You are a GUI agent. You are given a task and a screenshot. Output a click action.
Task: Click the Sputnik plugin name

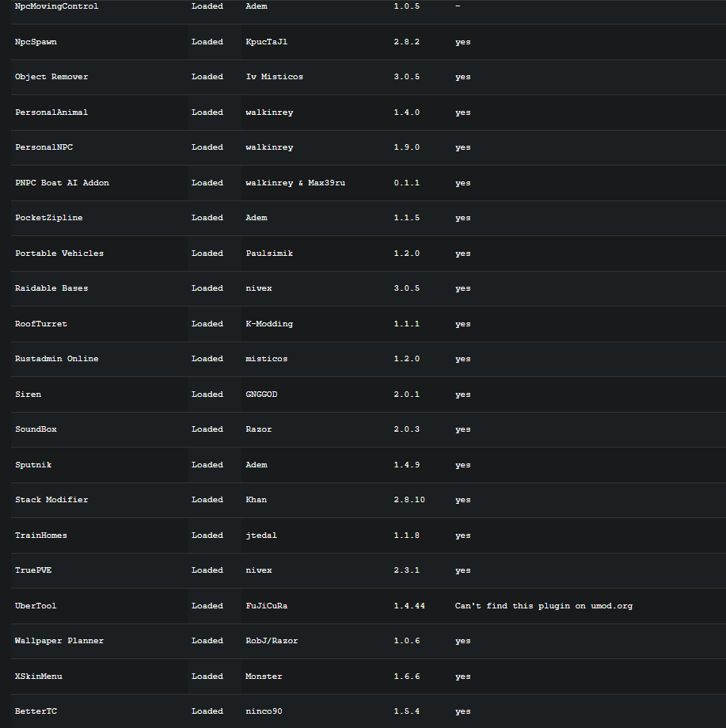pos(33,465)
